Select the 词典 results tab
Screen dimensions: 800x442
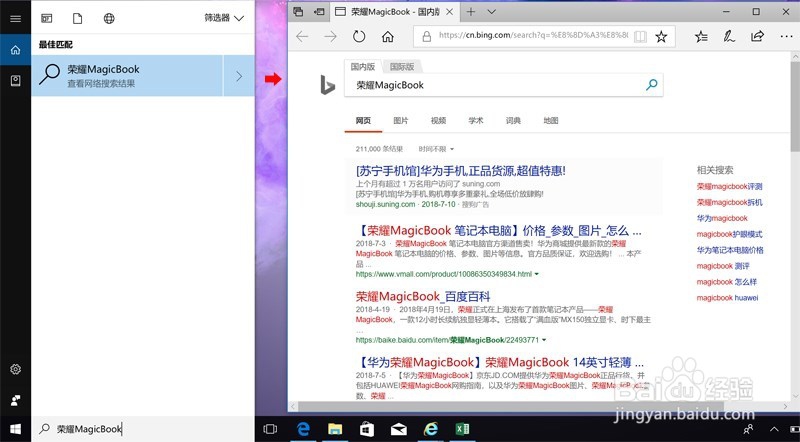pos(513,121)
